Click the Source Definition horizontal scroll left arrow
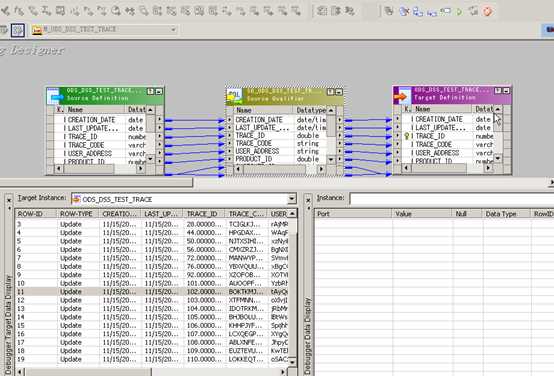 [x=59, y=169]
